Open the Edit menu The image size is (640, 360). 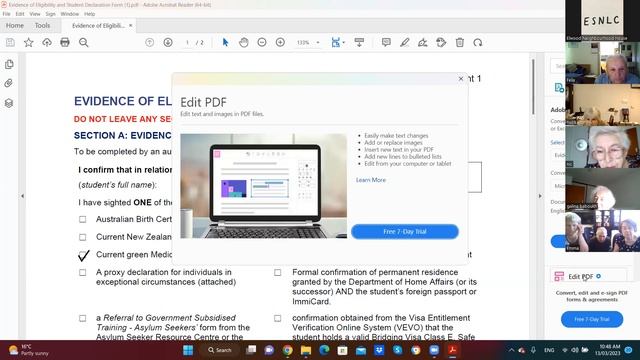point(20,14)
